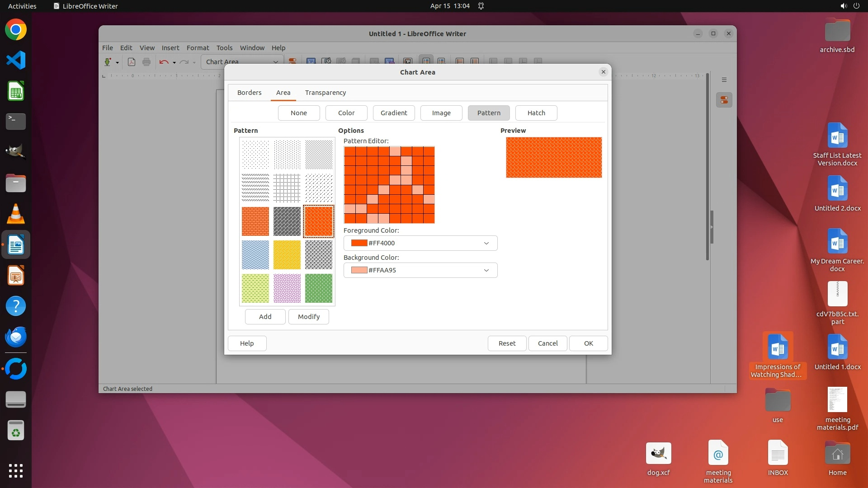Click the Modify pattern button
The height and width of the screenshot is (488, 868).
(309, 317)
